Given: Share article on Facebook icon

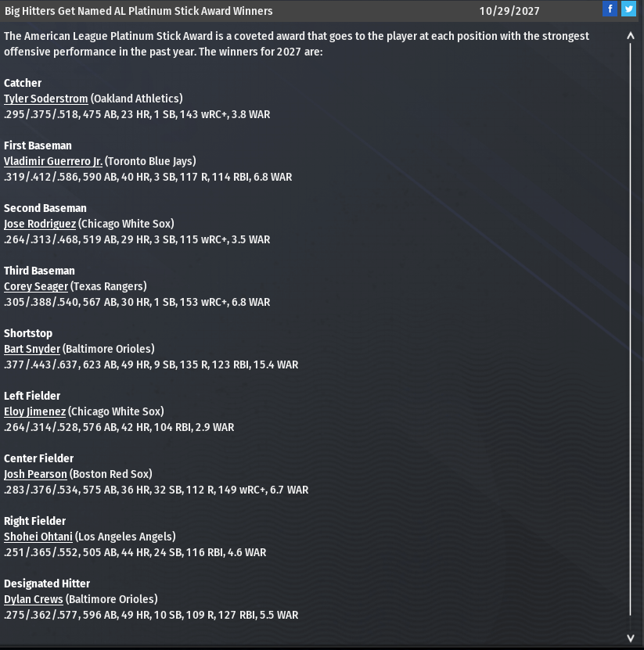Looking at the screenshot, I should pos(610,9).
